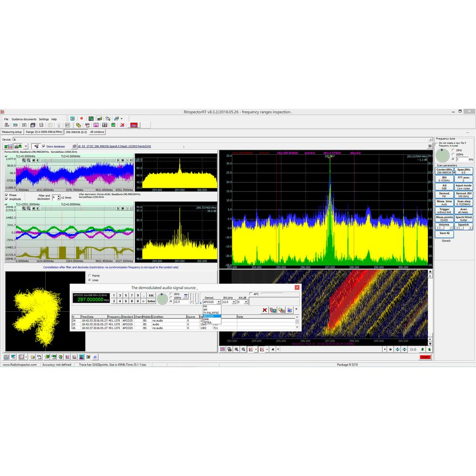Open the trace file link 18_05_27 DC 296.996536
Screen dimensions: 476x476
click(114, 146)
